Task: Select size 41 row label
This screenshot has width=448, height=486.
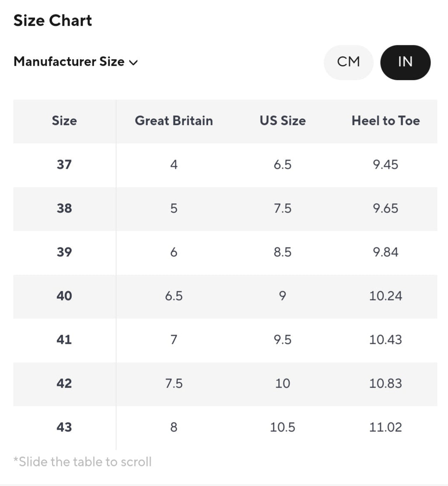Action: tap(64, 340)
